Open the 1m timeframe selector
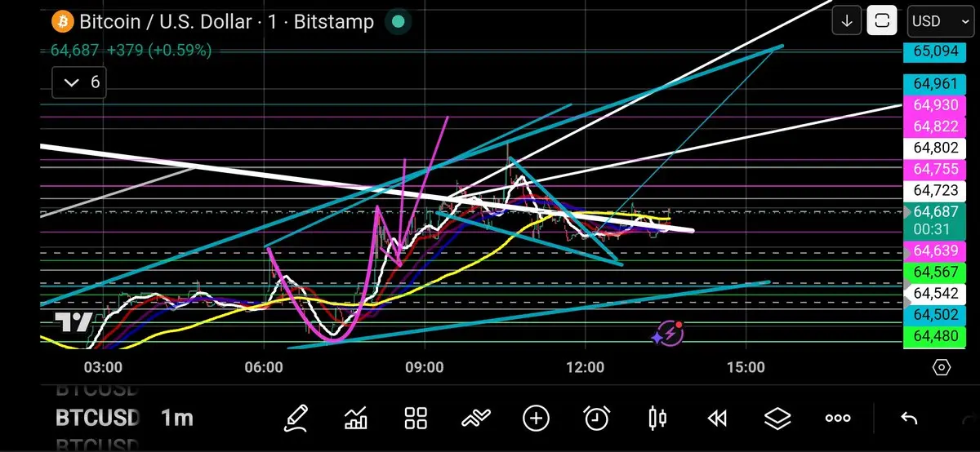The height and width of the screenshot is (452, 980). click(x=176, y=418)
